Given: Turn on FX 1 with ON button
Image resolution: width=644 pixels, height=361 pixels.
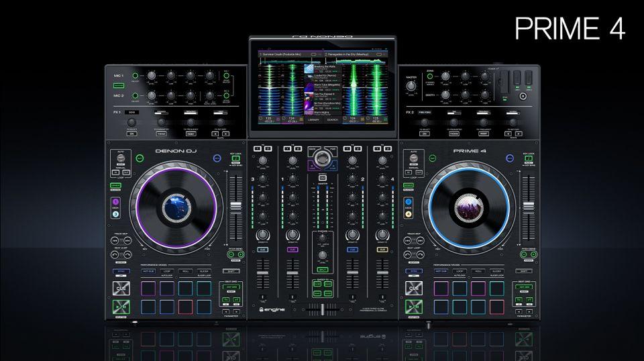Looking at the screenshot, I should pyautogui.click(x=131, y=134).
